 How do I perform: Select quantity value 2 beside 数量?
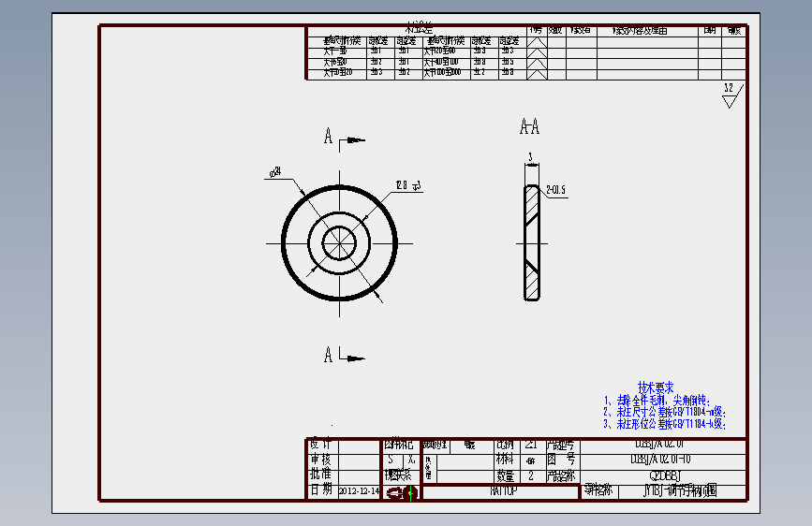click(531, 475)
